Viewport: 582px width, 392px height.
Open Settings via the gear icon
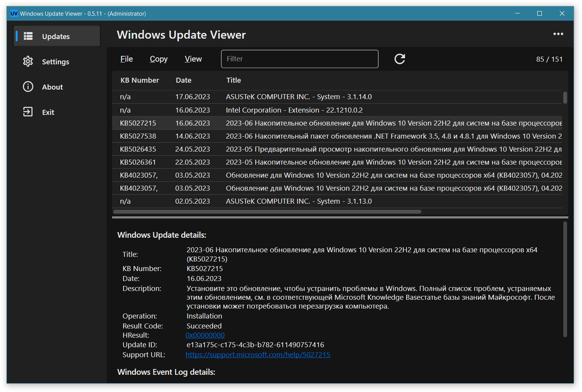coord(28,62)
